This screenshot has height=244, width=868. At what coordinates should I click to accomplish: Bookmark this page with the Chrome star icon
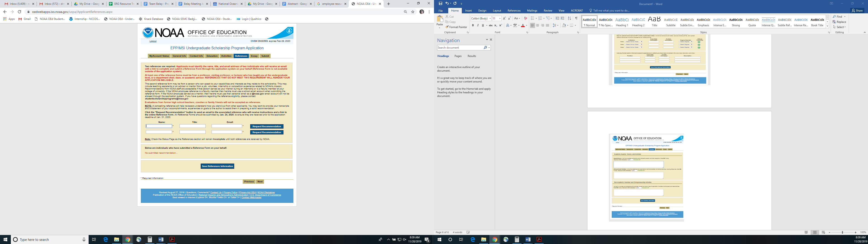pos(413,12)
